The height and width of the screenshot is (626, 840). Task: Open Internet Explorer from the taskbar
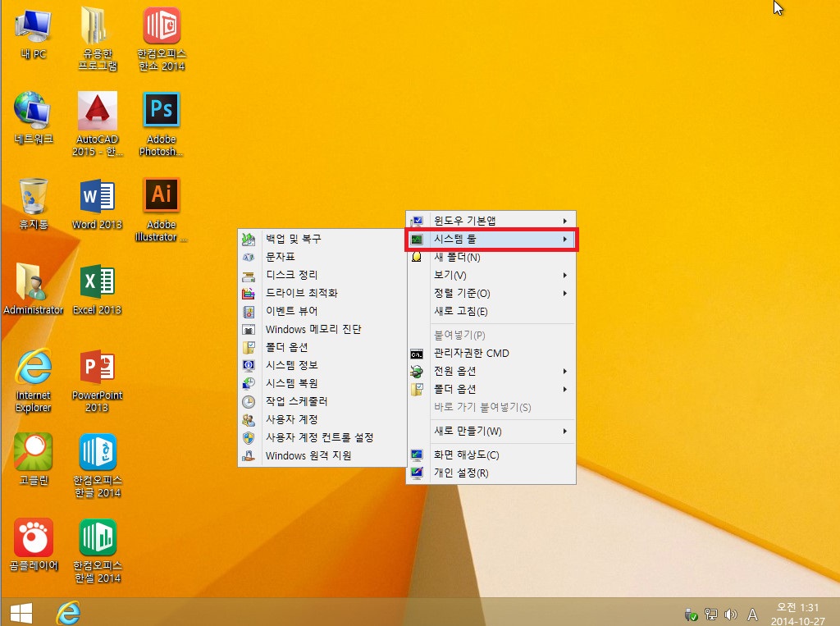(x=69, y=613)
